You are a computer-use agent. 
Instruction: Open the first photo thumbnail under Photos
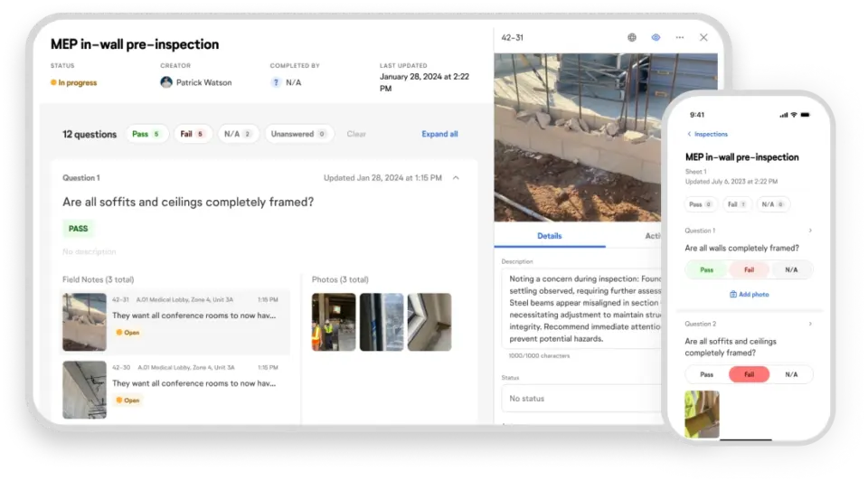334,322
